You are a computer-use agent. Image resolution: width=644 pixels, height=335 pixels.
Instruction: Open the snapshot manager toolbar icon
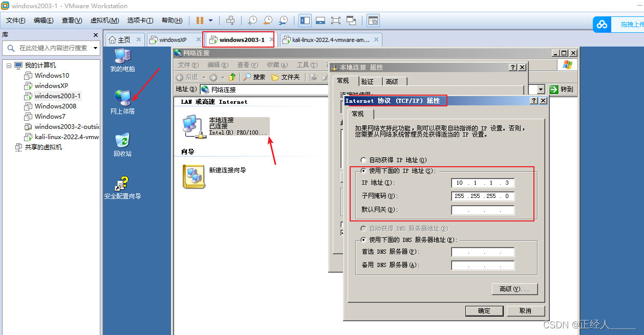(x=283, y=20)
